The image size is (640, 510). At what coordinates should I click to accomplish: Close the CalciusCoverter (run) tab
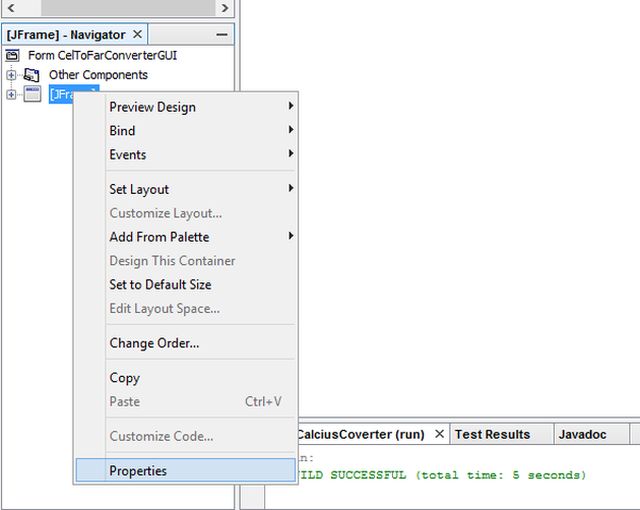point(439,434)
